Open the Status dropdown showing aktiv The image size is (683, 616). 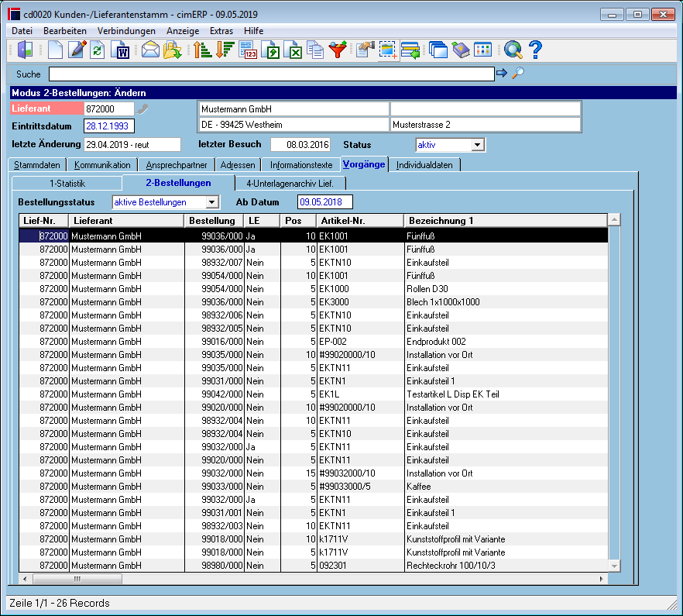point(477,145)
